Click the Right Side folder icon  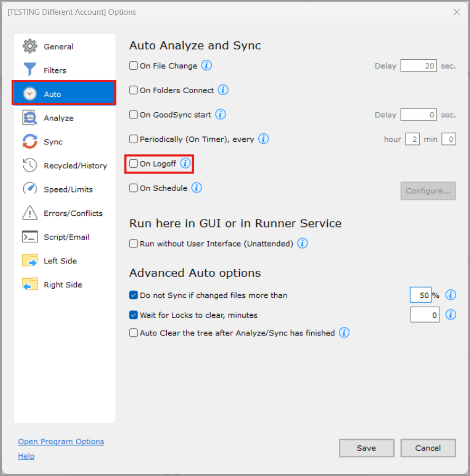coord(30,284)
